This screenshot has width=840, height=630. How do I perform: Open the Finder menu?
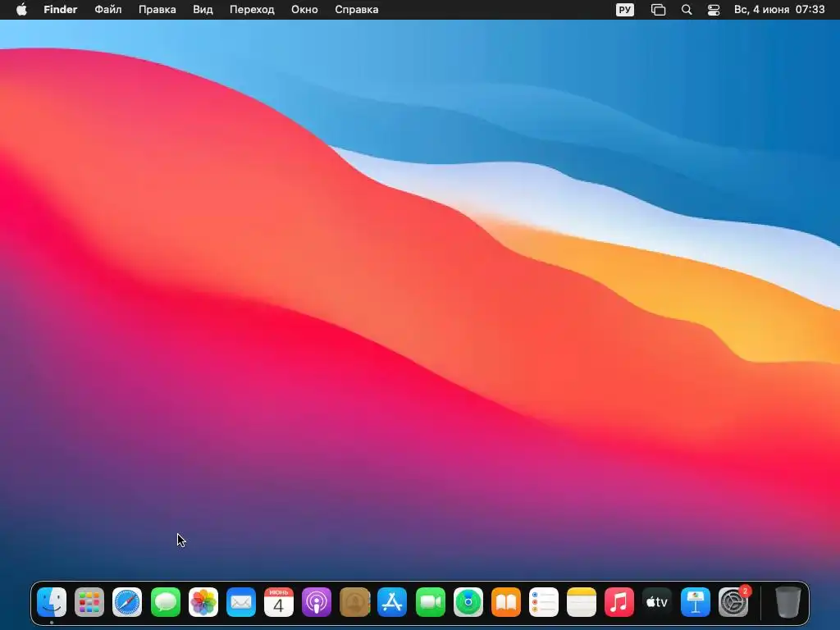pos(61,10)
